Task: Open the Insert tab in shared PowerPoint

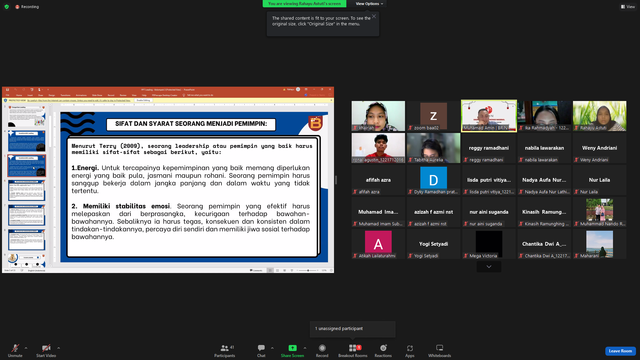Action: click(30, 95)
